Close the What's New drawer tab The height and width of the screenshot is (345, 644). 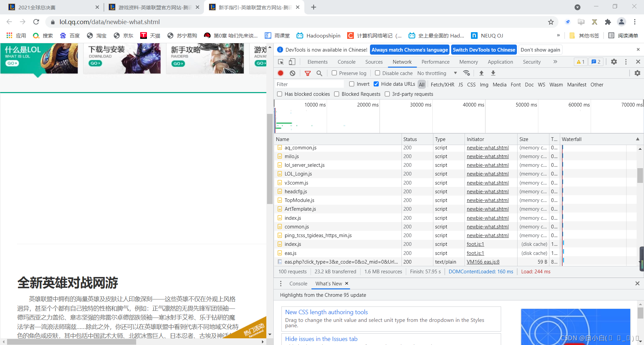pos(347,283)
